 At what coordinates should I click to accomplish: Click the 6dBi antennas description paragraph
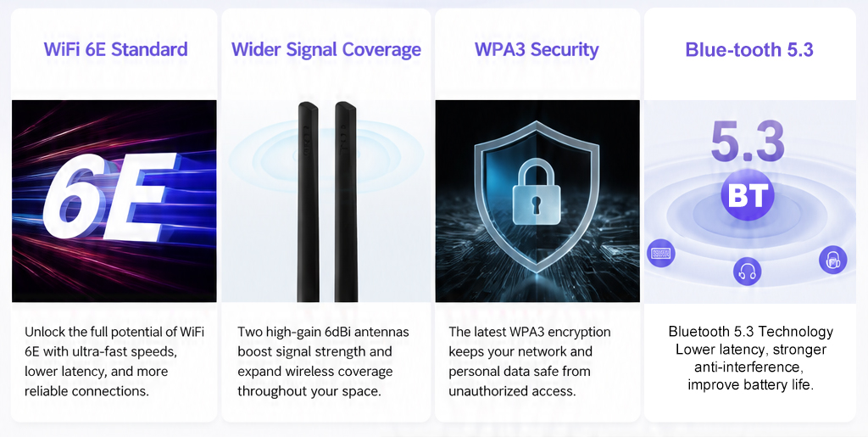tap(323, 361)
